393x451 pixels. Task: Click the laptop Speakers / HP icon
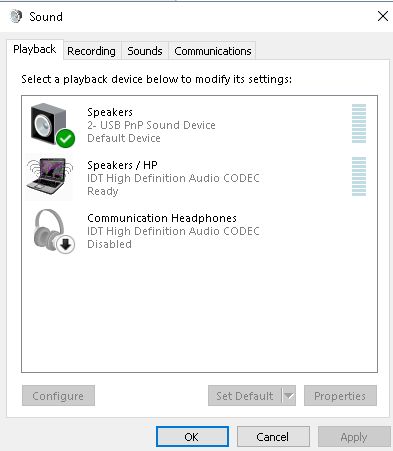coord(50,177)
